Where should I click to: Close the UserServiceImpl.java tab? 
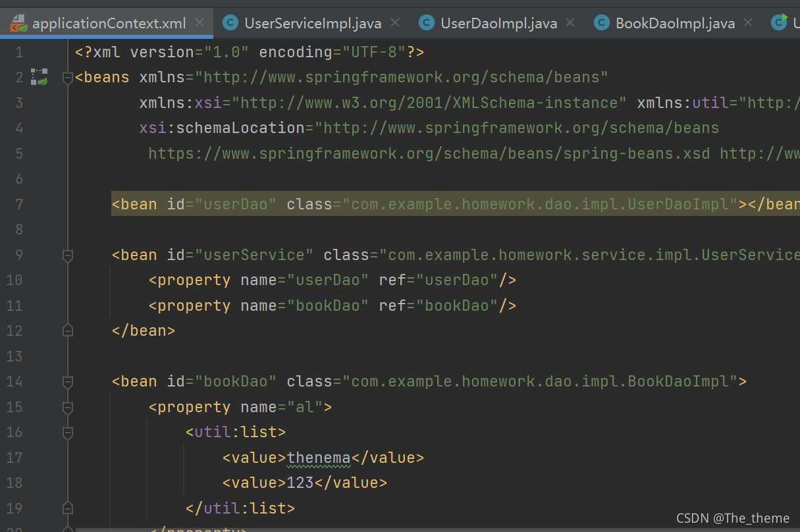click(395, 23)
